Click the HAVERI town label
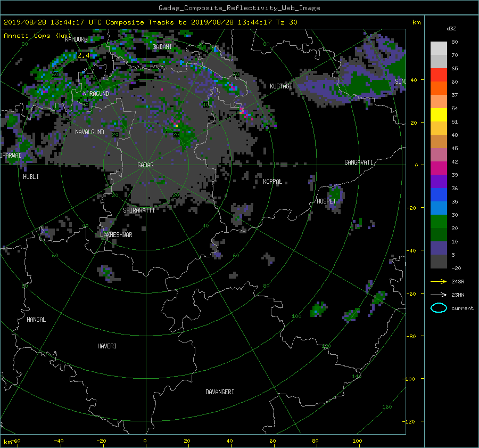479x448 pixels. pos(107,346)
